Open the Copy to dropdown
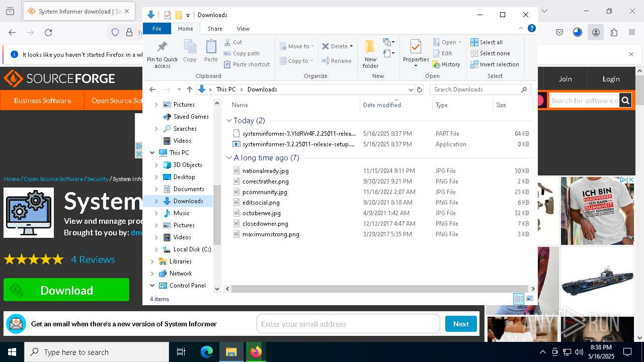 click(297, 61)
